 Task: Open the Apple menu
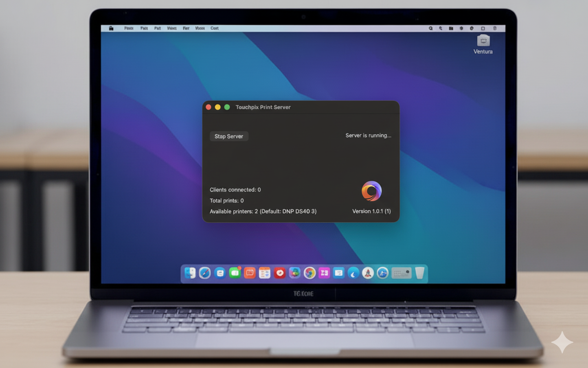(x=111, y=28)
